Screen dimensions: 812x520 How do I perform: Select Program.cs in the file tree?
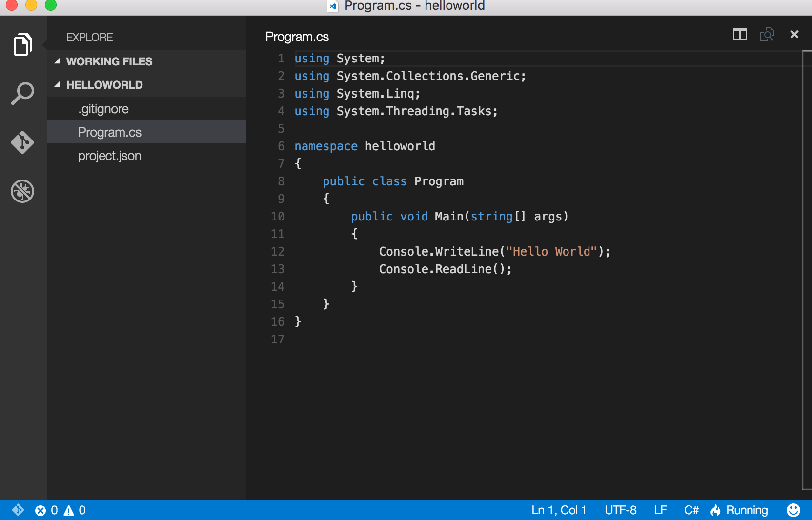(110, 132)
